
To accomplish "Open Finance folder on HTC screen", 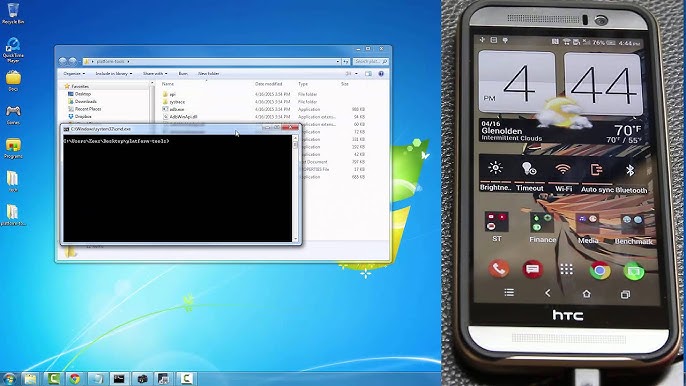I will pos(542,228).
